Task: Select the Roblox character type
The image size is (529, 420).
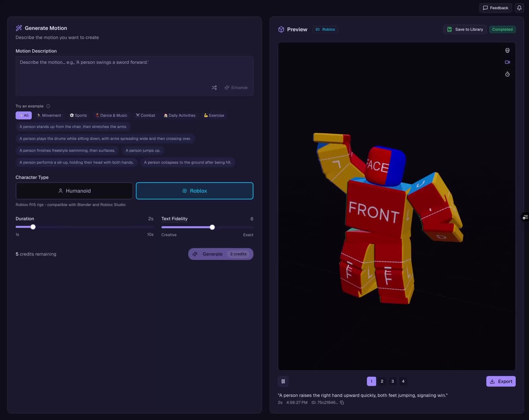Action: pos(194,191)
